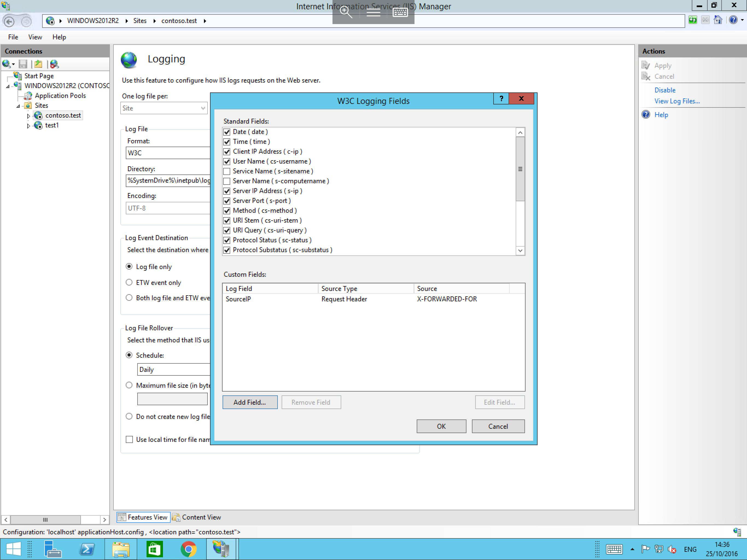This screenshot has width=747, height=560.
Task: Check Use local time for file naming
Action: point(129,439)
